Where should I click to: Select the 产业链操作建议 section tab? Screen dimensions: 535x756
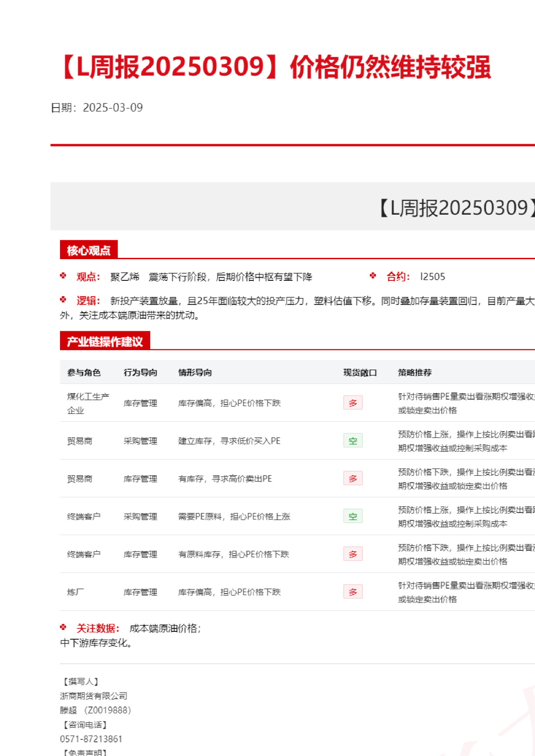click(105, 342)
